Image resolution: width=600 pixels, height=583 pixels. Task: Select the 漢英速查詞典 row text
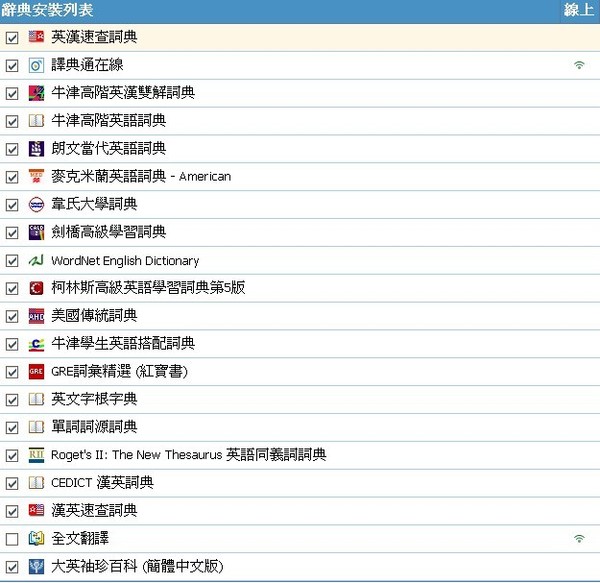(x=94, y=510)
